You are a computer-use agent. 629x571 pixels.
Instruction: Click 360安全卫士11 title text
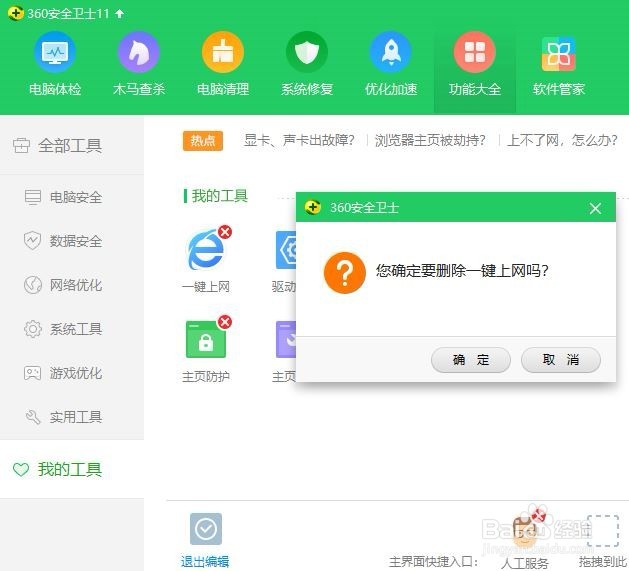[x=68, y=14]
